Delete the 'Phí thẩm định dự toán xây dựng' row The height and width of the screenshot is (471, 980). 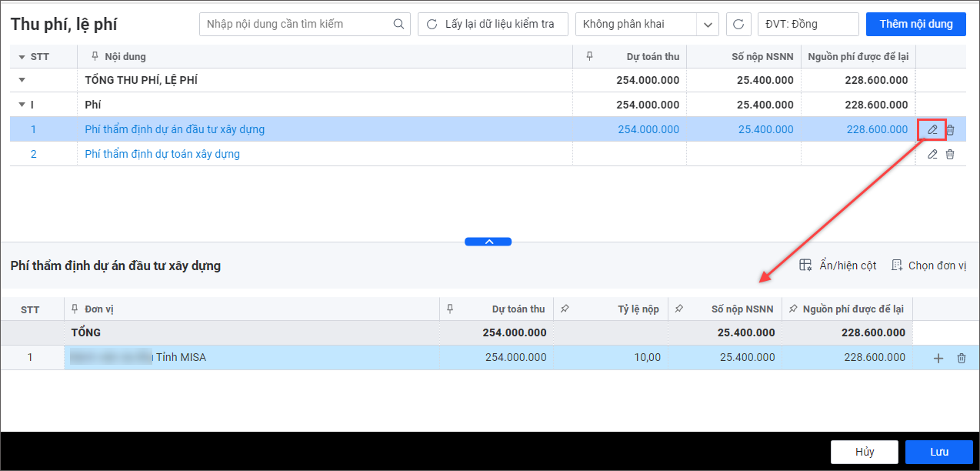pos(950,154)
